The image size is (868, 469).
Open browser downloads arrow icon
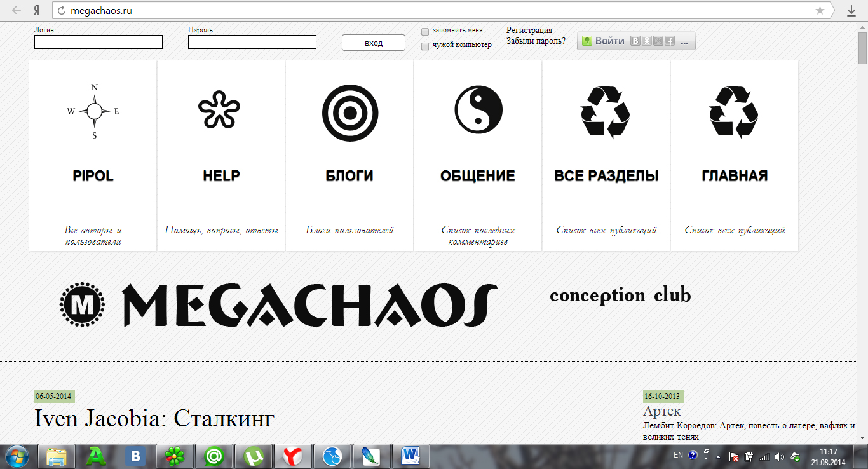click(851, 10)
